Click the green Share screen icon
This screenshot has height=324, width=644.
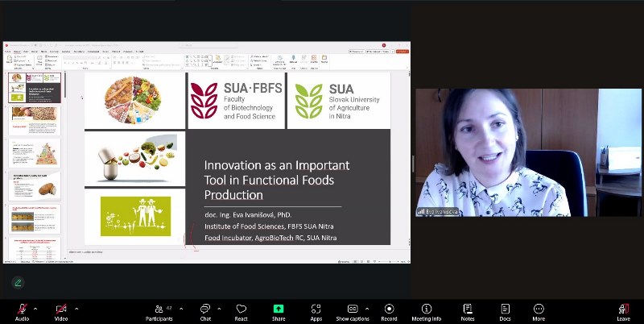pyautogui.click(x=279, y=309)
